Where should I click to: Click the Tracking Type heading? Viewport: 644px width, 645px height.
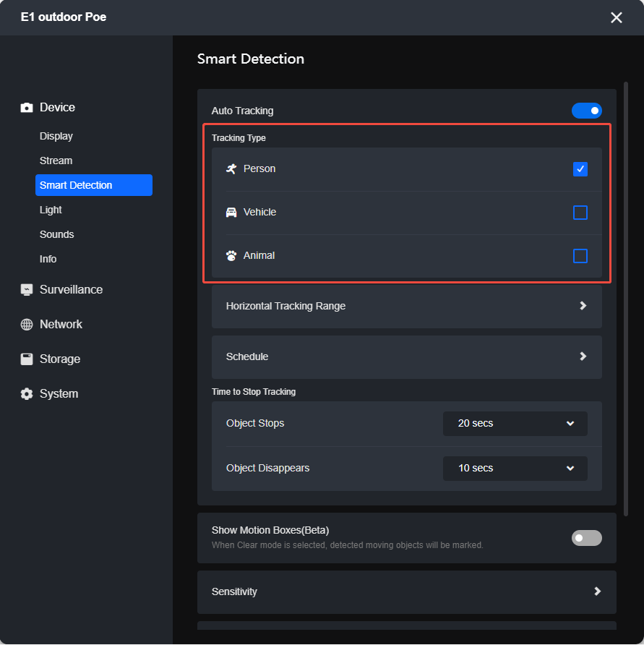(239, 138)
